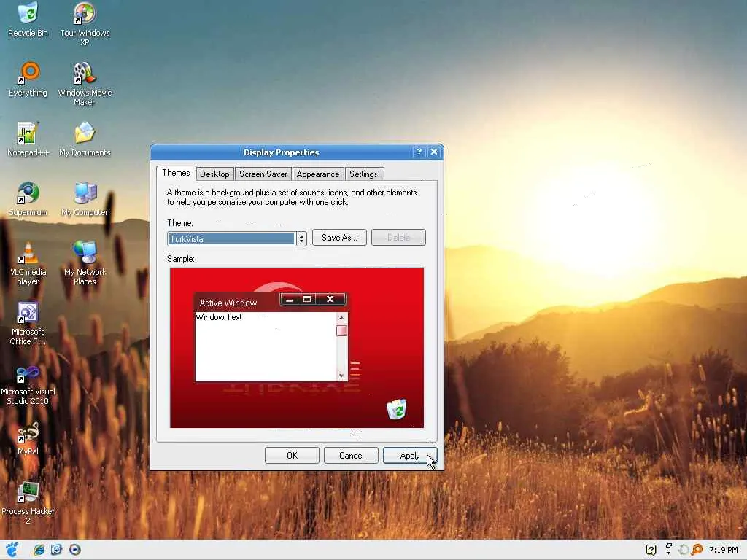Click the sample window scroll up arrow
The image size is (747, 560).
coord(341,318)
